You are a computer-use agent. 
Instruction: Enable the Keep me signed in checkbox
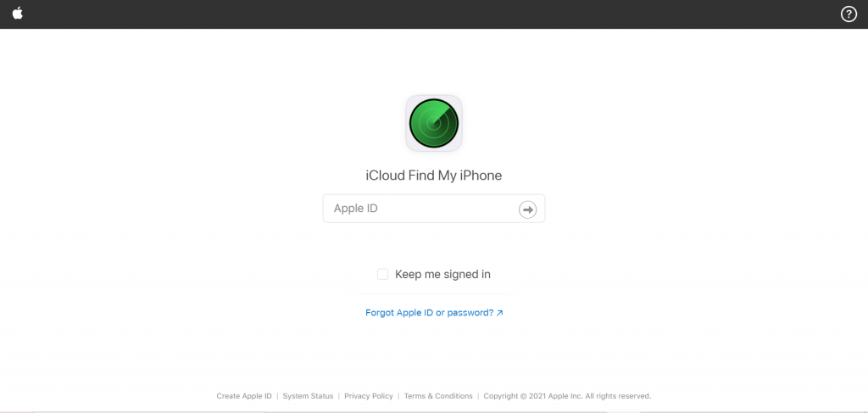point(382,274)
